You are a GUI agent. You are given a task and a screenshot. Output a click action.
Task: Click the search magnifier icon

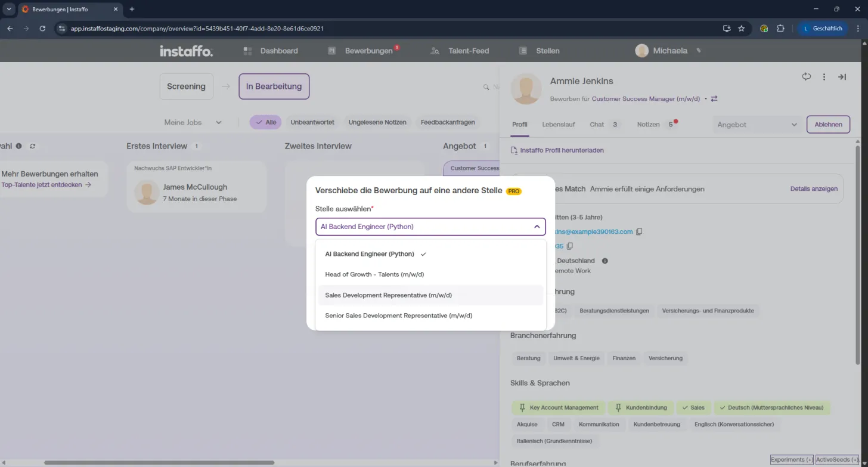[486, 87]
